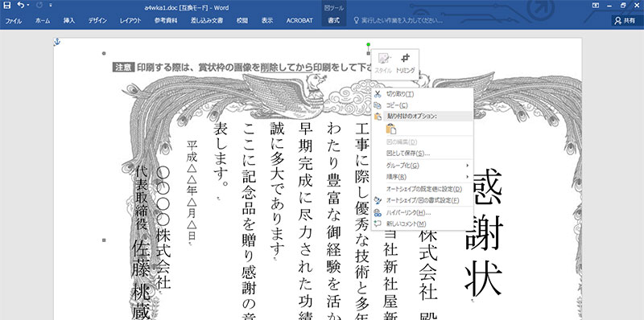Click the lightbulb Tell Me icon
The height and width of the screenshot is (320, 644).
click(x=356, y=21)
